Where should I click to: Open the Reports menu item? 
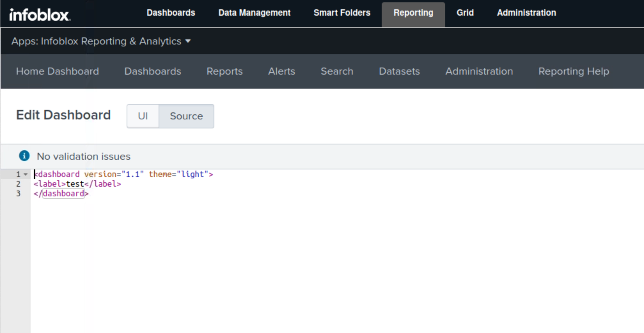[x=224, y=71]
